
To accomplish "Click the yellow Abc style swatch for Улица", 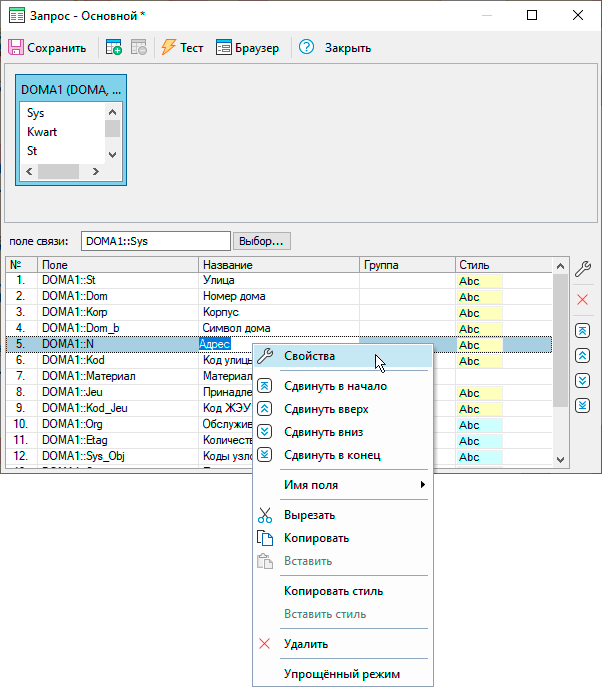I will coord(479,281).
